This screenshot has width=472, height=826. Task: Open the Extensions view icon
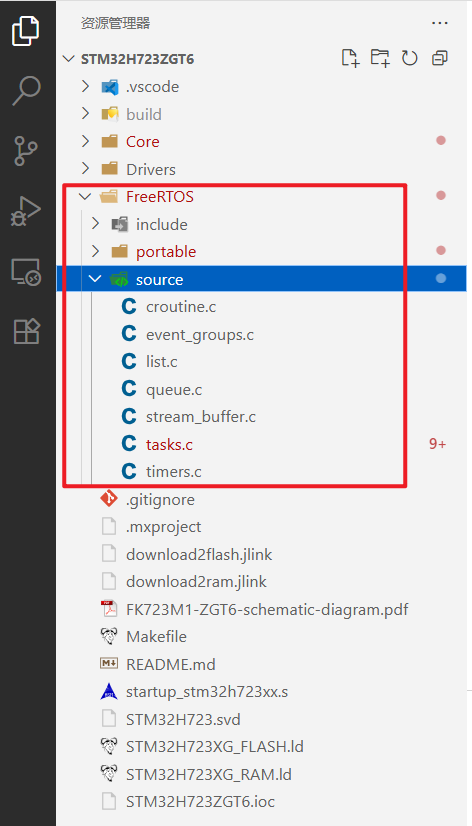[26, 331]
